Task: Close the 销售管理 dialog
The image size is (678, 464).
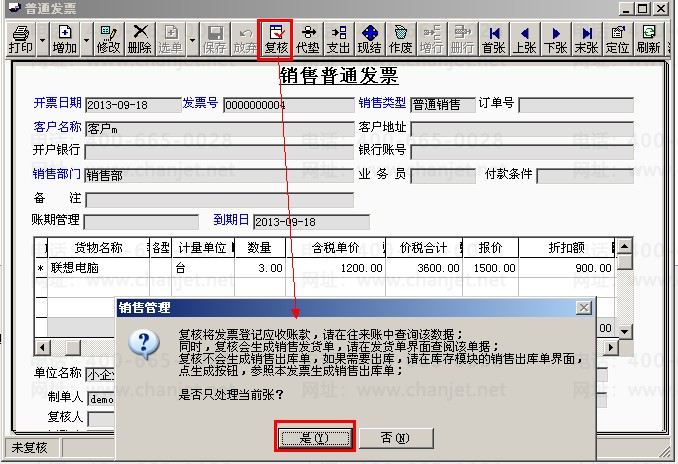Action: click(x=584, y=308)
